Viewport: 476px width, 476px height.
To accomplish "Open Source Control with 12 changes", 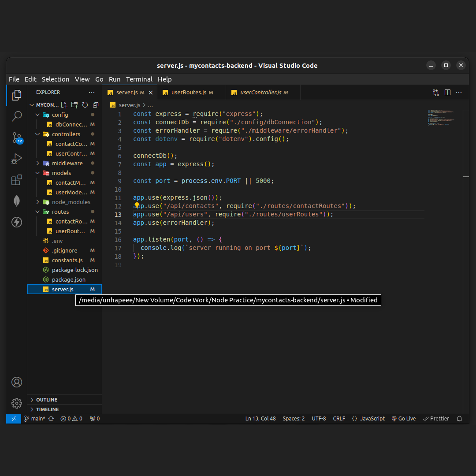I will click(17, 138).
